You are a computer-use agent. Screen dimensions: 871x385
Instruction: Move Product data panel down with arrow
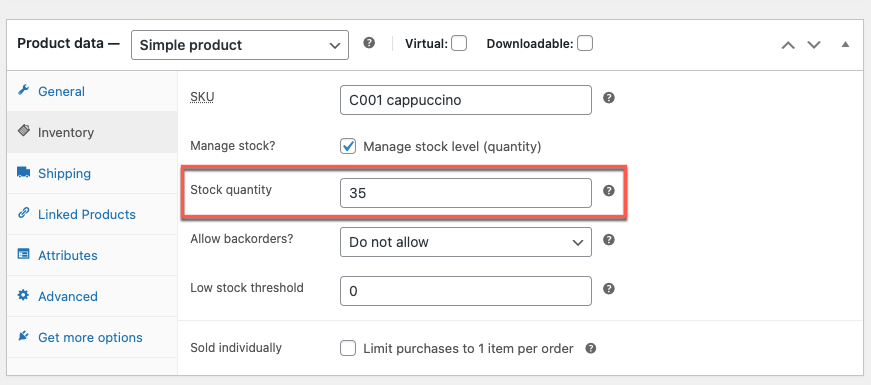click(x=814, y=44)
